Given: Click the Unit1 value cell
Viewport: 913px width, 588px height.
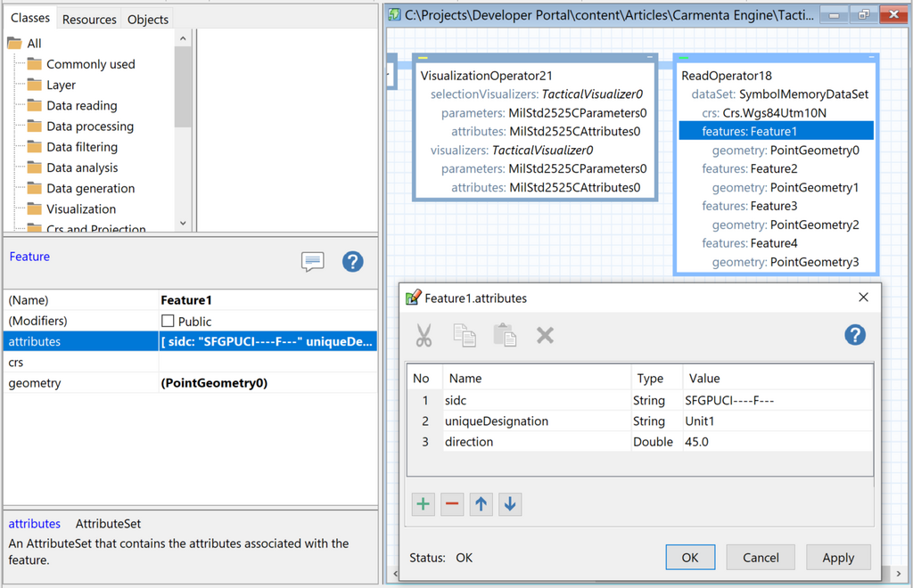Looking at the screenshot, I should click(x=777, y=421).
